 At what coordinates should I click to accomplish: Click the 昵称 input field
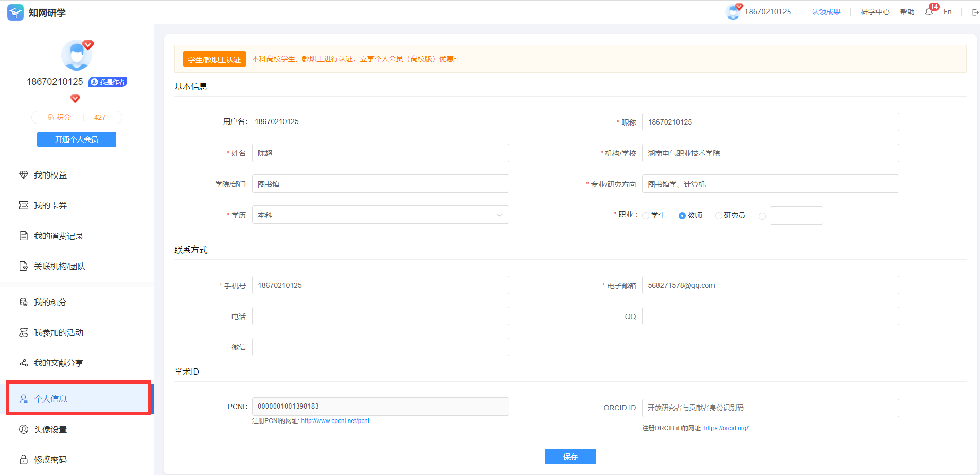(x=771, y=122)
